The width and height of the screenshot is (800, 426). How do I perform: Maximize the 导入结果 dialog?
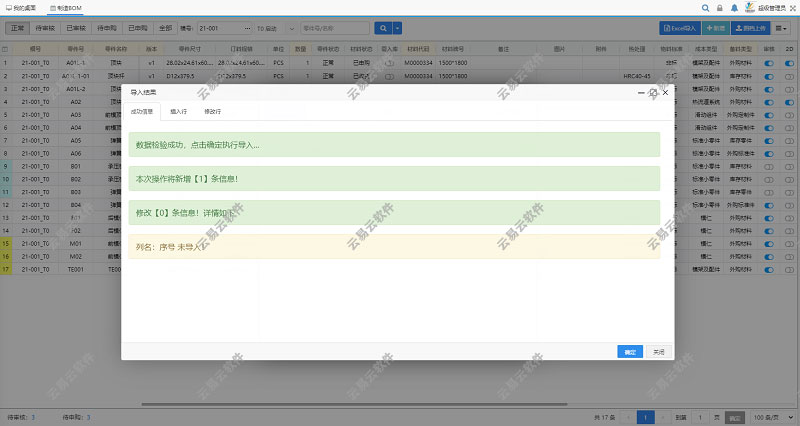pos(652,92)
